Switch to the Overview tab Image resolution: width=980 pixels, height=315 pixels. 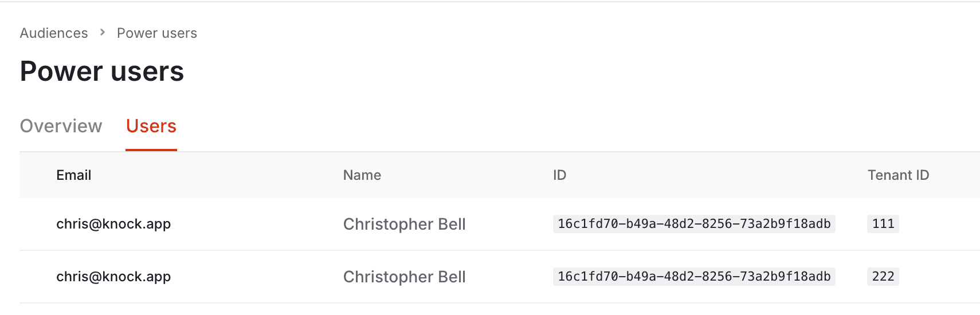pos(61,126)
